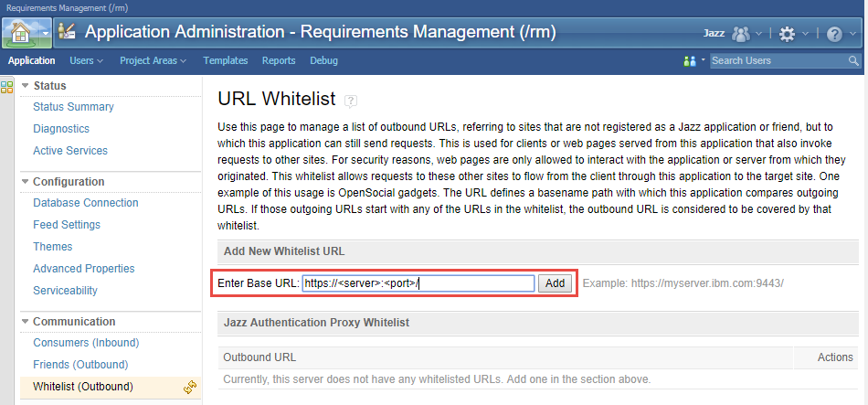Click the help icon beside URL Whitelist heading
Screen dimensions: 868x405
coord(350,101)
